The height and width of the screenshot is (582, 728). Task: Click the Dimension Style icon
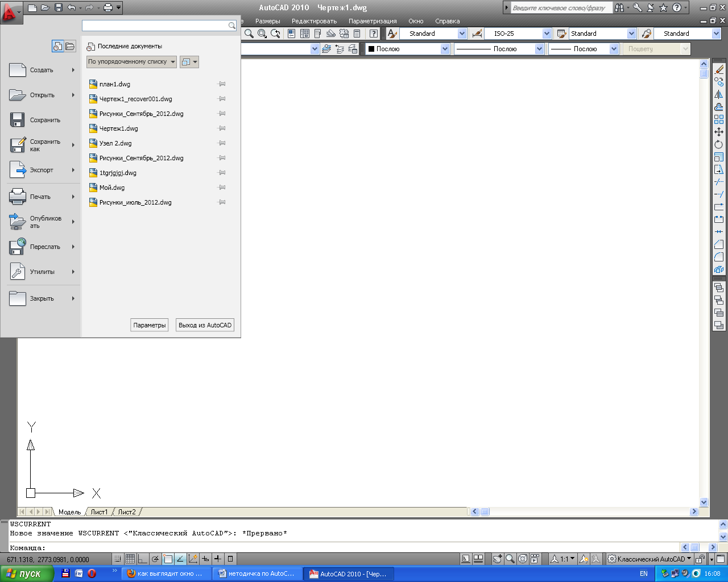pyautogui.click(x=477, y=34)
